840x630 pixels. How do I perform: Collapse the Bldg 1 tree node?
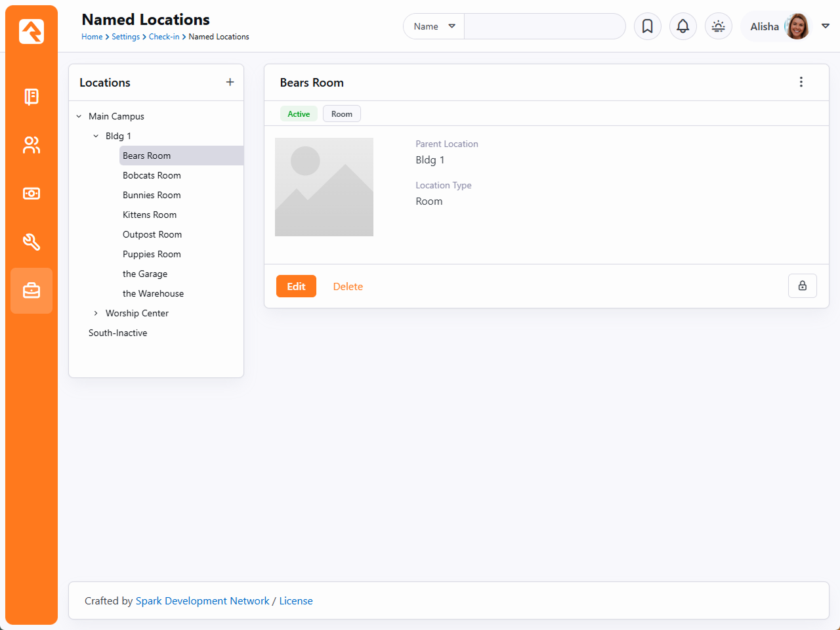click(96, 136)
